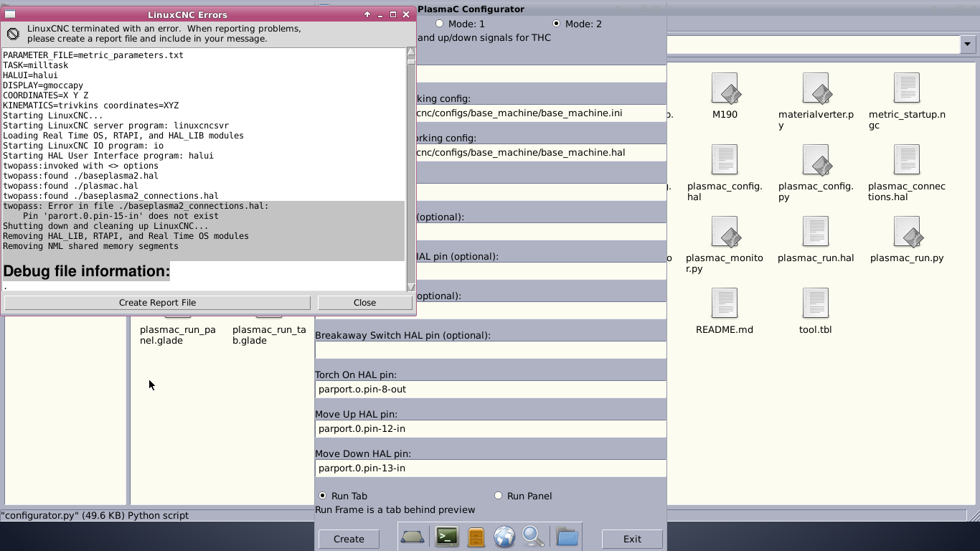Click the Exit button in the configurator
980x551 pixels.
[x=632, y=539]
